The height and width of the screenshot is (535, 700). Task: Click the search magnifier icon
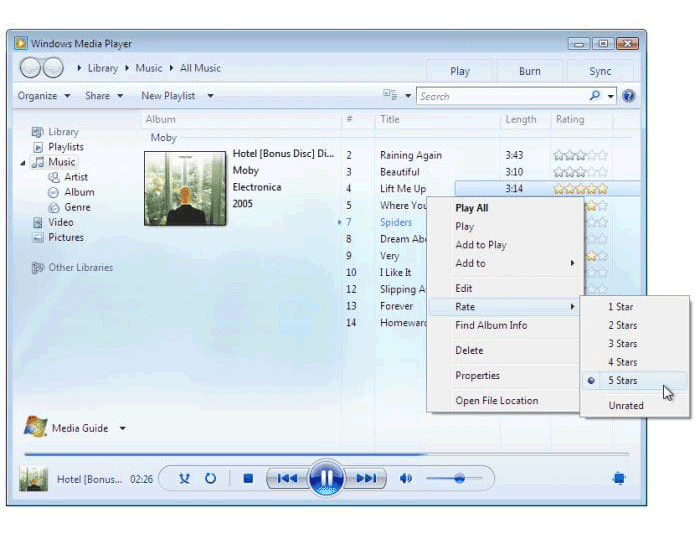point(595,96)
